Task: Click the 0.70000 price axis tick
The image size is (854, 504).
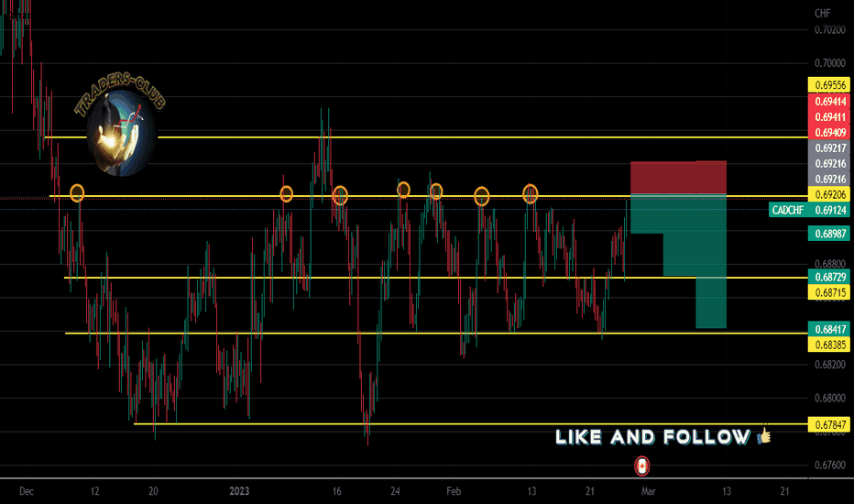Action: click(x=829, y=63)
